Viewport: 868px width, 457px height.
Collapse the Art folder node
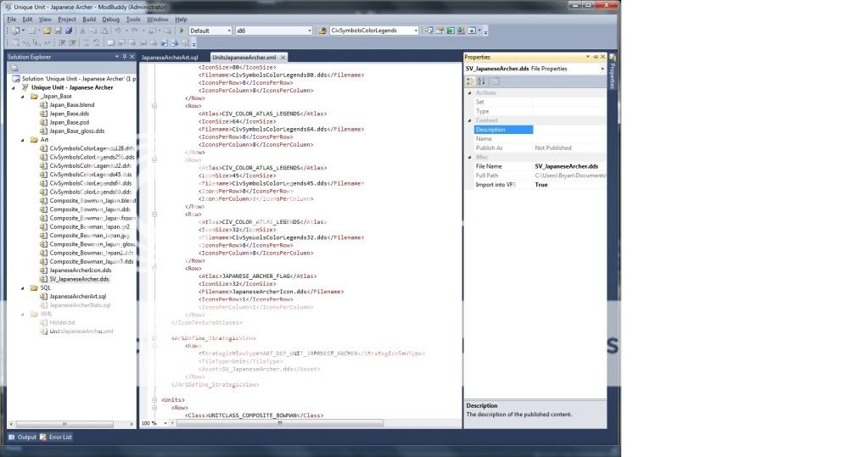tap(23, 140)
